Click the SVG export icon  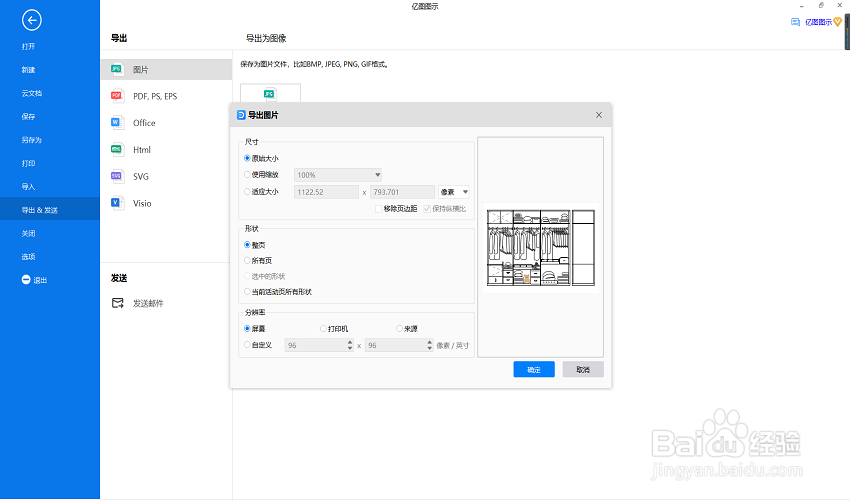coord(116,176)
